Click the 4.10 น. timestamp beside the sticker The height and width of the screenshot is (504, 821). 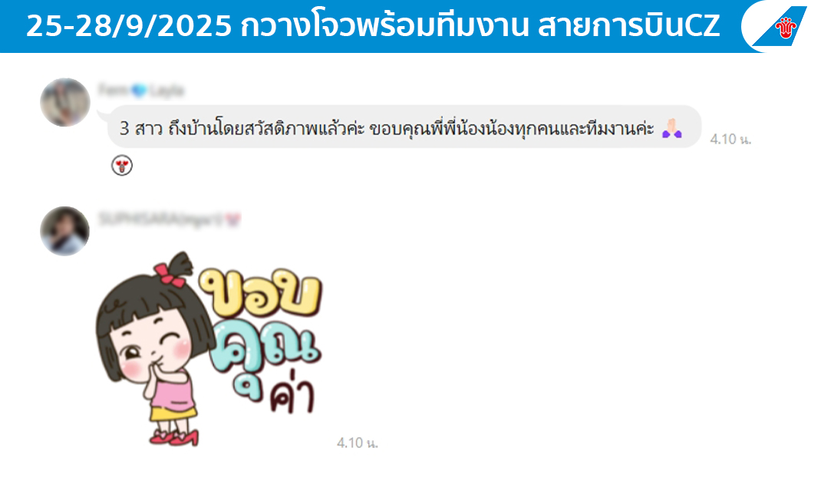point(357,443)
